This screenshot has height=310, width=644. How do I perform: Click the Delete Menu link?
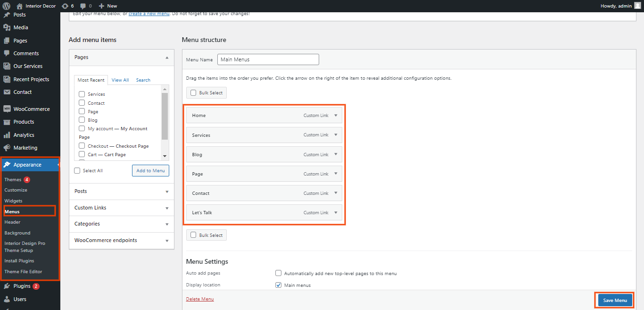[200, 299]
